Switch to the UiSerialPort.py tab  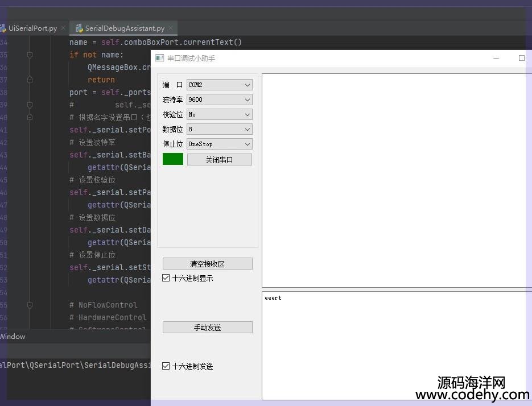coord(32,28)
